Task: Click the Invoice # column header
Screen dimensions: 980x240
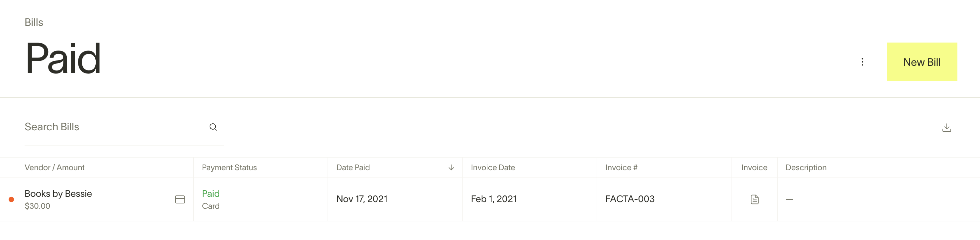Action: pyautogui.click(x=621, y=168)
